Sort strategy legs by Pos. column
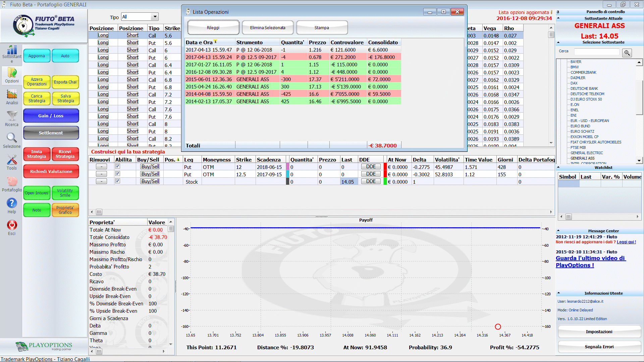Screen dimensions: 644x362 pyautogui.click(x=172, y=160)
